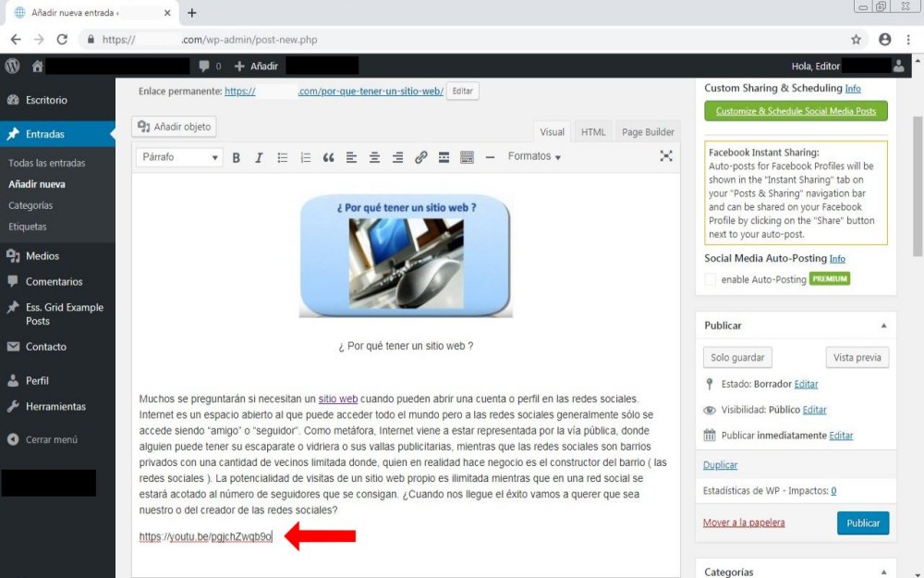Screen dimensions: 924x578
Task: Click the featured image in the editor
Action: point(406,255)
